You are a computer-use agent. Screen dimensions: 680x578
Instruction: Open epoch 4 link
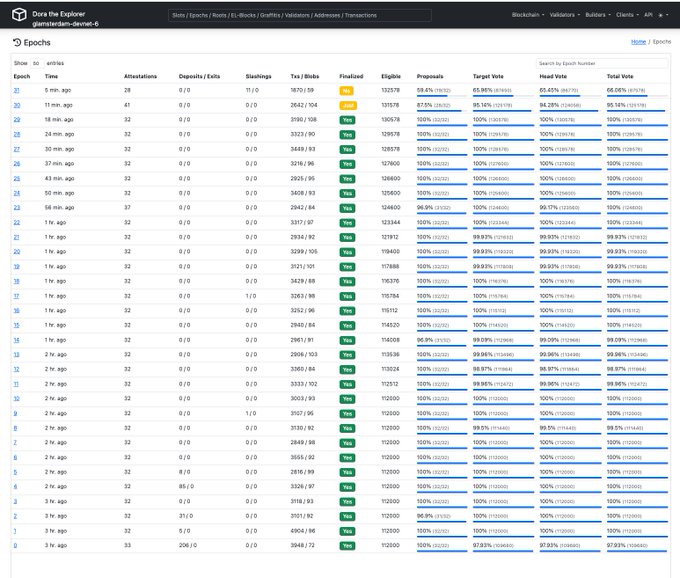(15, 487)
